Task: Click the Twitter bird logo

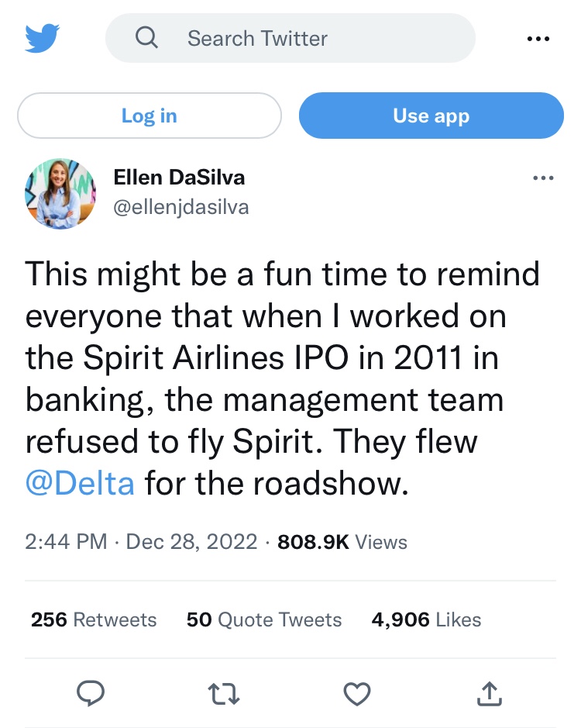Action: pyautogui.click(x=42, y=38)
